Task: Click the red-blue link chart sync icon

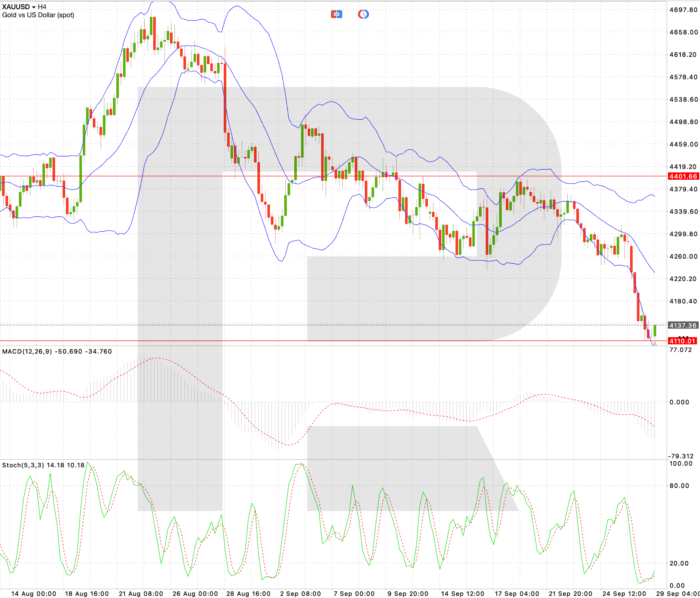Action: tap(337, 14)
